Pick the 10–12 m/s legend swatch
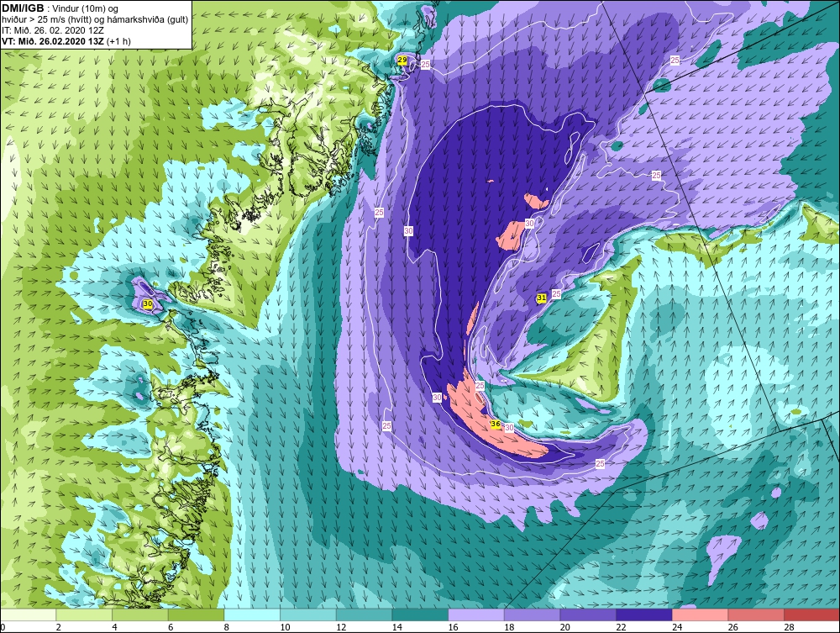Image resolution: width=840 pixels, height=633 pixels. pos(307,615)
